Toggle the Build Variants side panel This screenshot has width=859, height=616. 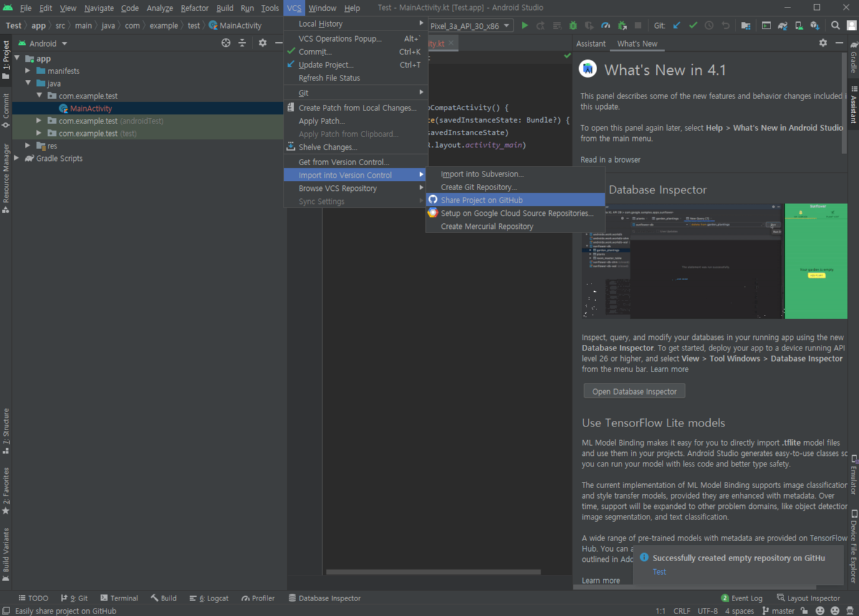tap(6, 555)
